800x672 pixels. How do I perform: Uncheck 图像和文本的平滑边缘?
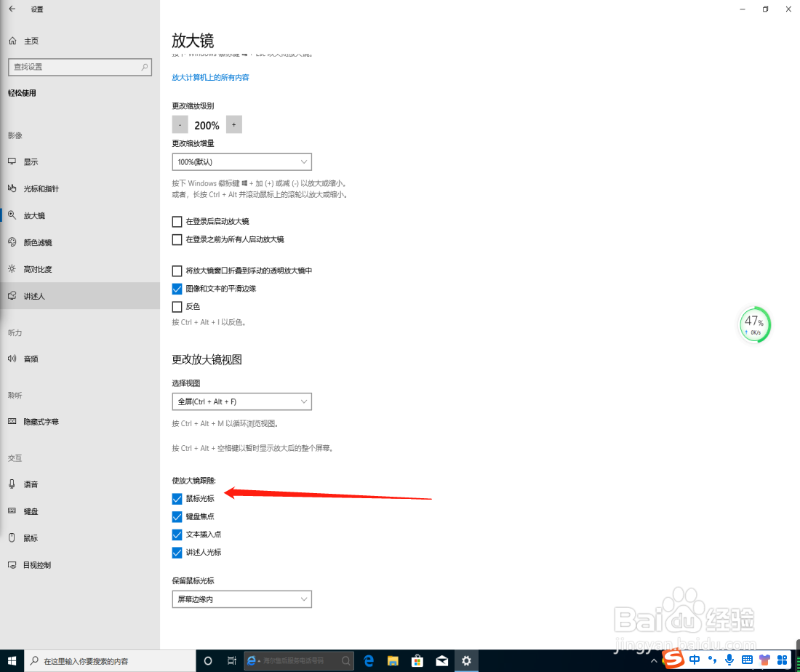tap(177, 289)
